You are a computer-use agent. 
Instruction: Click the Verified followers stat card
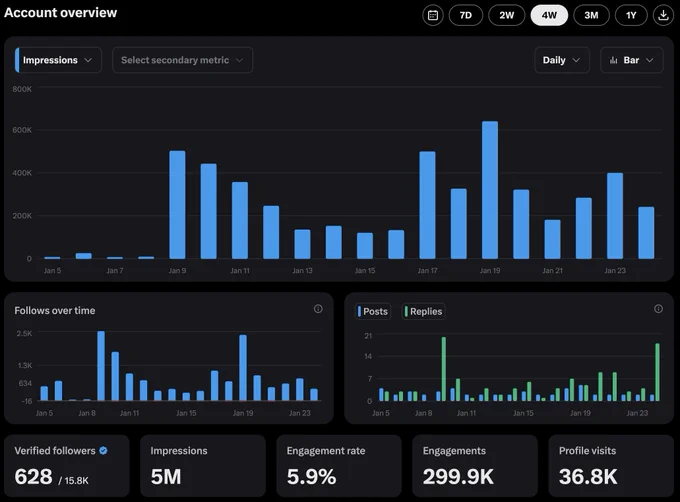coord(67,466)
